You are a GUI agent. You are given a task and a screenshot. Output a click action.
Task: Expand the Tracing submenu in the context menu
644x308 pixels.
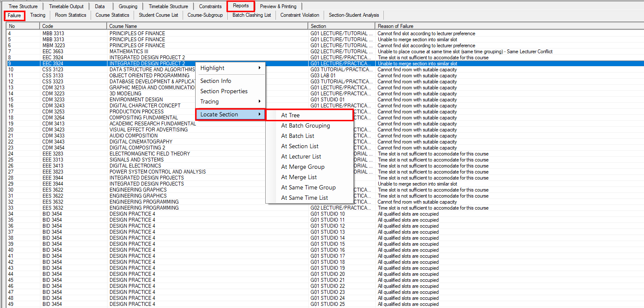coord(230,101)
